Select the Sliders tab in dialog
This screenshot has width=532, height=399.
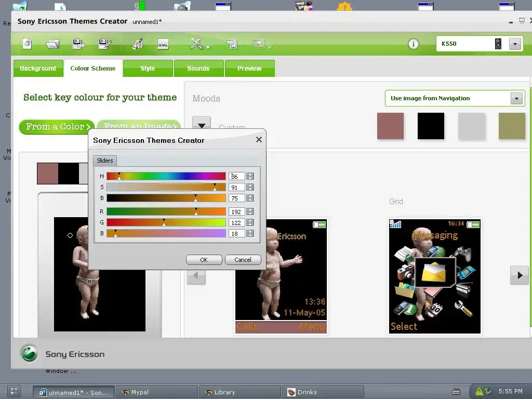click(105, 161)
